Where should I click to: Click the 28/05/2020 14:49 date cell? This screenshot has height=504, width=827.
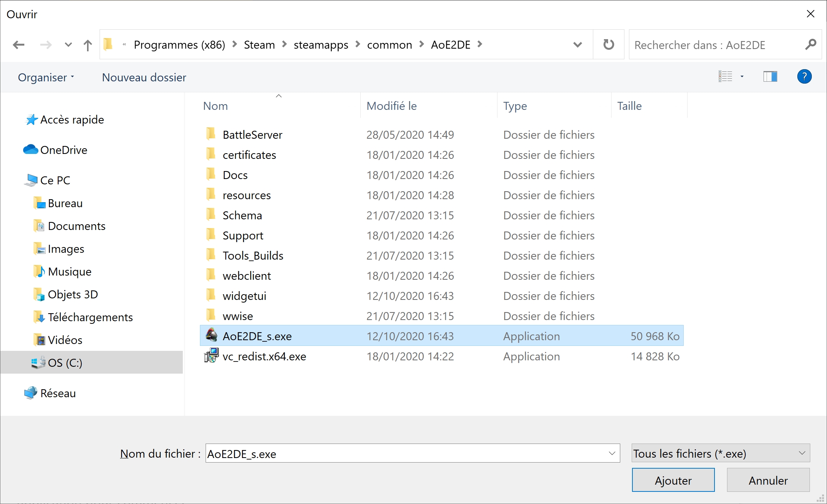pos(410,135)
